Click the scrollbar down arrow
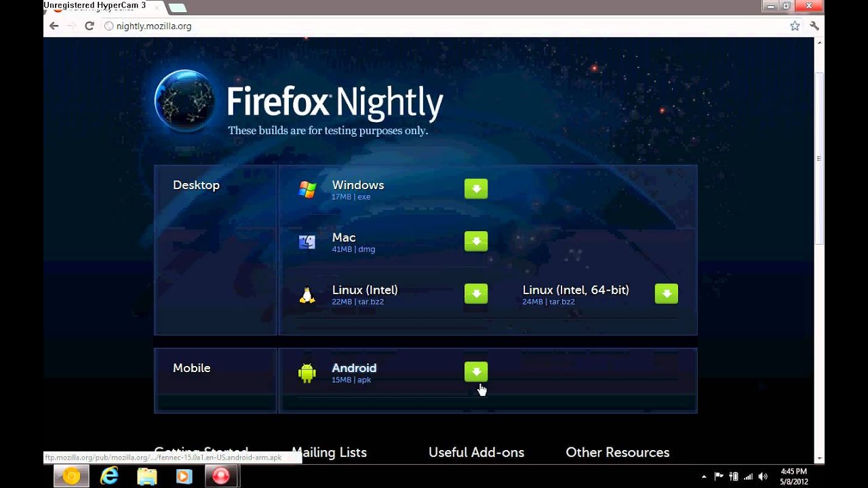Viewport: 868px width, 488px height. tap(819, 459)
